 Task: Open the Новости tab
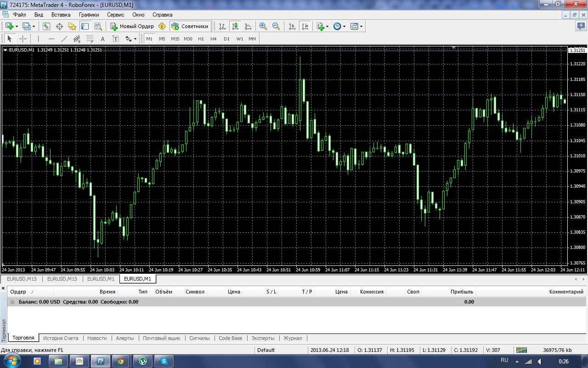point(97,338)
